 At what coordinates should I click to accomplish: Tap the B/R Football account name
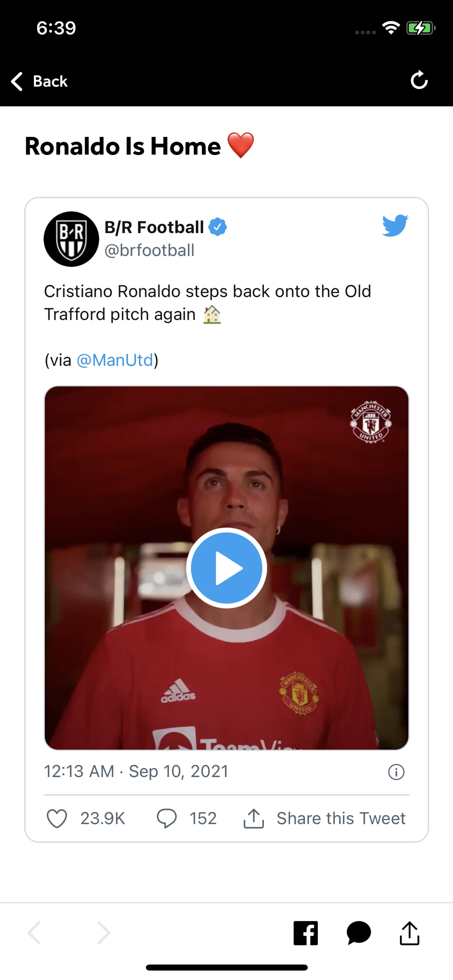tap(154, 227)
